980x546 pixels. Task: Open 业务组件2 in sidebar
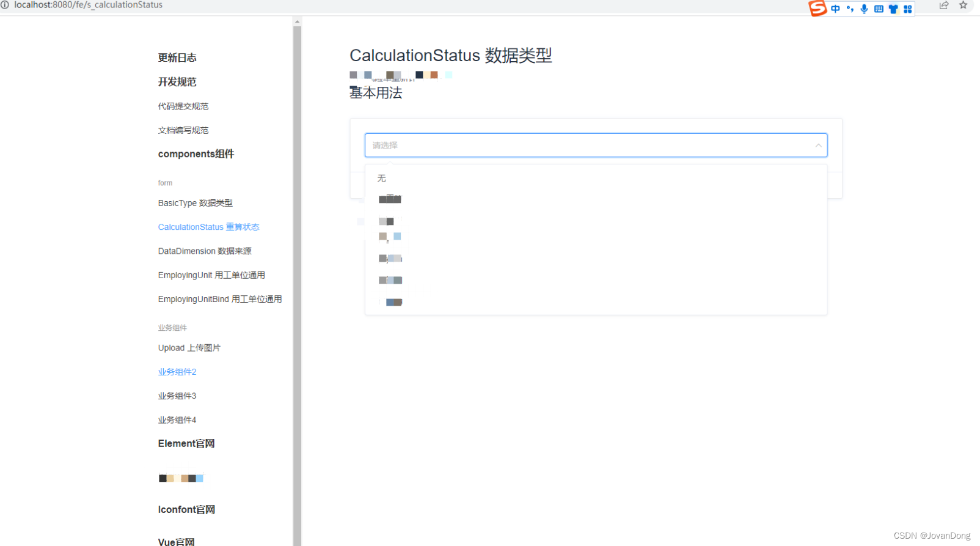click(177, 372)
